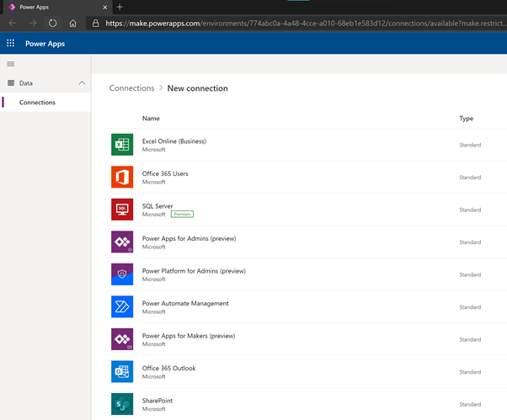This screenshot has height=420, width=507.
Task: Click the Excel Online (Business) connector icon
Action: tap(122, 145)
